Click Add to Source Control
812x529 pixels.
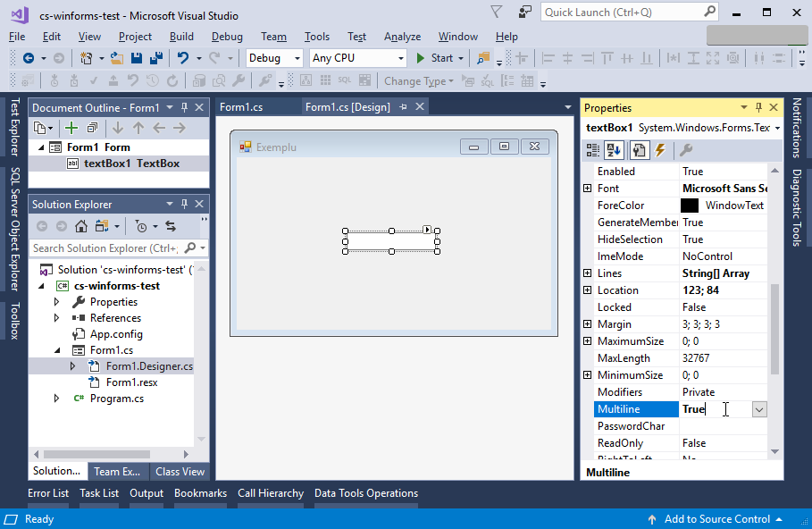click(716, 519)
